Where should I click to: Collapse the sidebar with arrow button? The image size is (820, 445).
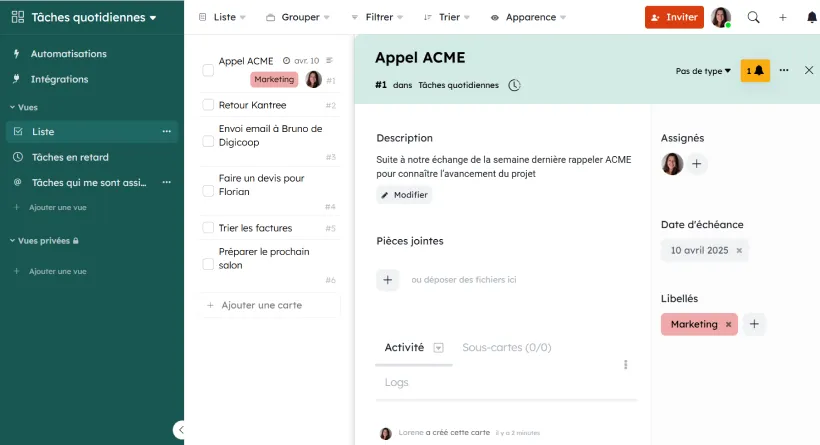[179, 430]
